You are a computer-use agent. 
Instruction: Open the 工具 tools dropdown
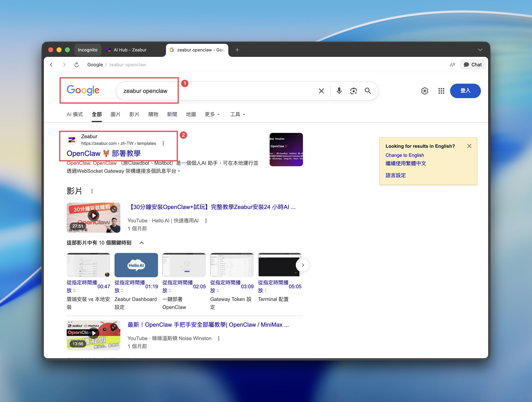pyautogui.click(x=237, y=114)
